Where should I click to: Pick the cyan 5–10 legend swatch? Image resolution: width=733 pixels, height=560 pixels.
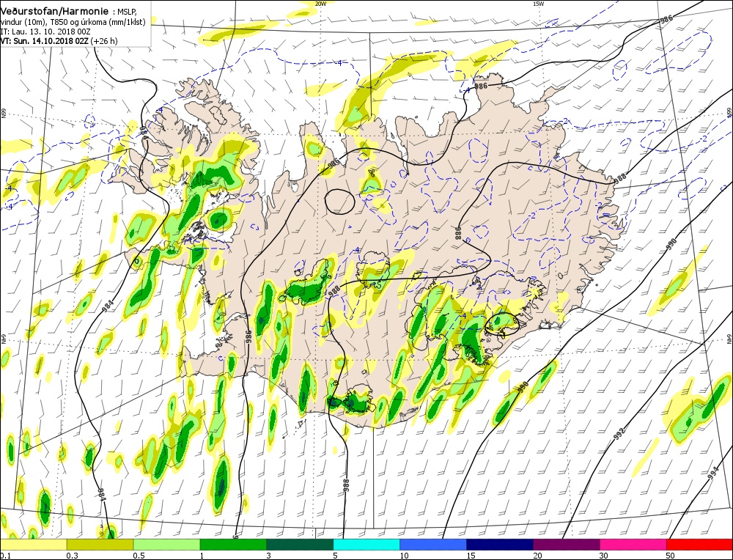[x=366, y=545]
